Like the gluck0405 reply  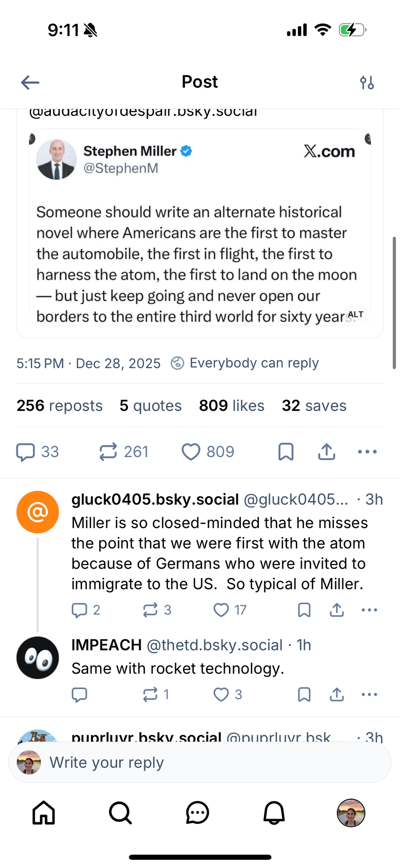221,610
